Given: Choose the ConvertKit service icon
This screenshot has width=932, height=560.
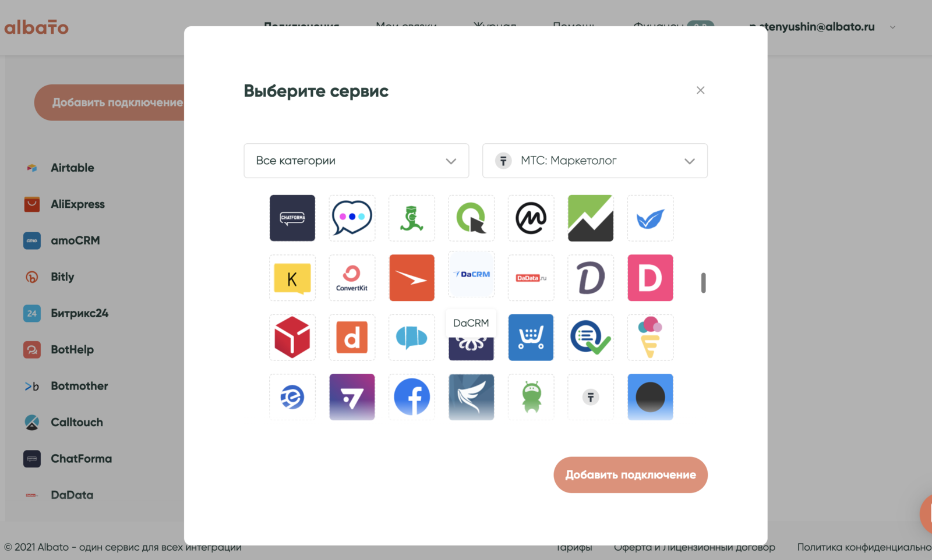Looking at the screenshot, I should (352, 278).
